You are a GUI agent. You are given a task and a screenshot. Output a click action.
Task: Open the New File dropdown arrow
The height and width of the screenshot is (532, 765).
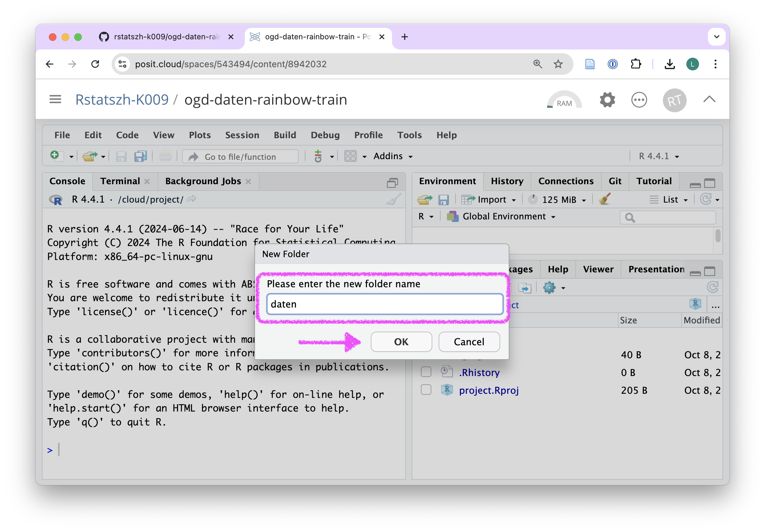tap(71, 157)
